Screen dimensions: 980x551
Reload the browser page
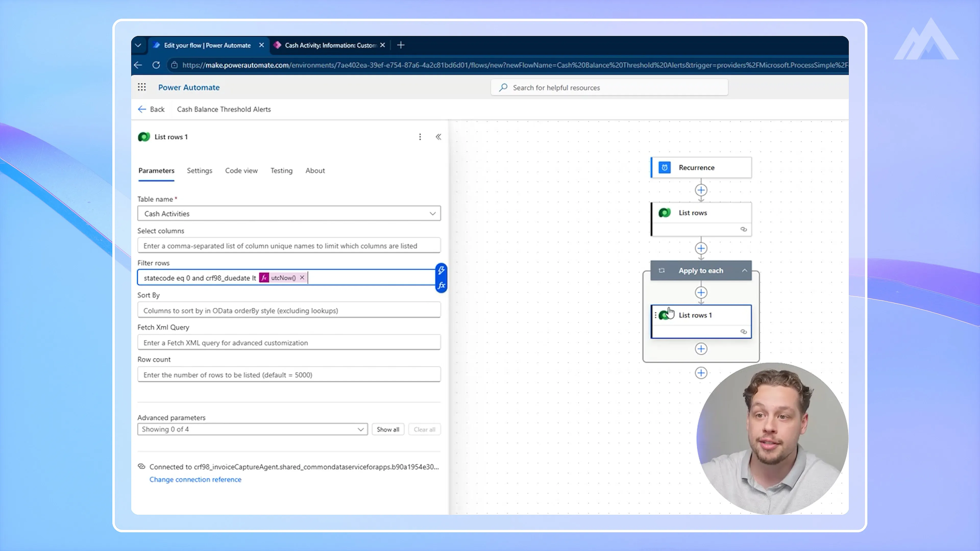point(156,65)
